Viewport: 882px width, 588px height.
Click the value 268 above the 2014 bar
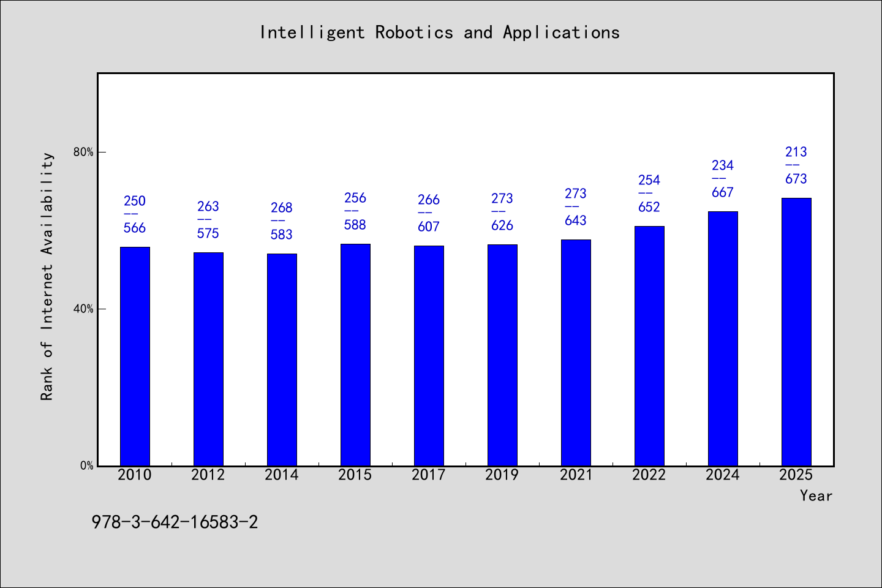coord(282,208)
